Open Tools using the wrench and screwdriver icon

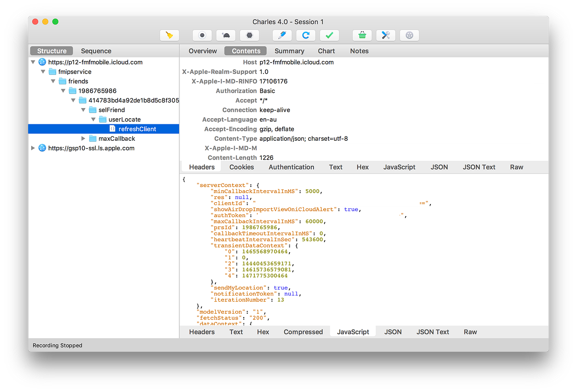pyautogui.click(x=386, y=35)
